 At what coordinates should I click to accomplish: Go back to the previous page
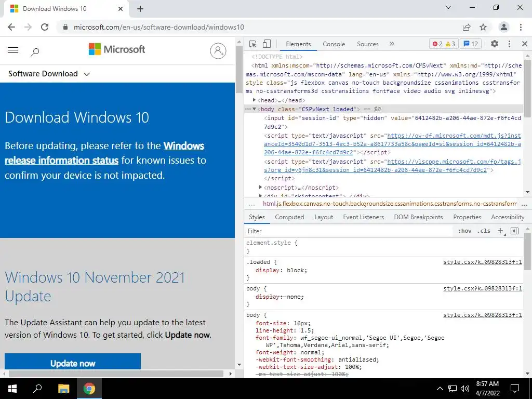pyautogui.click(x=11, y=27)
